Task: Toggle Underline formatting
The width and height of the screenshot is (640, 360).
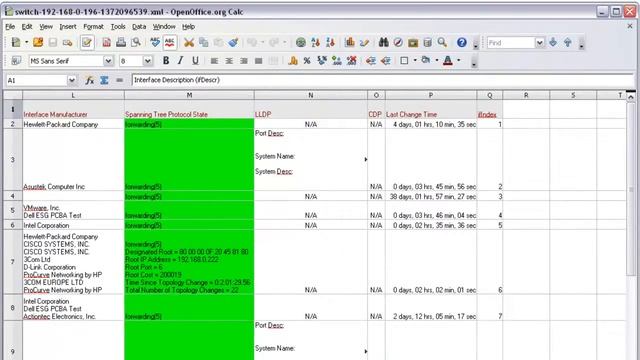Action: tap(195, 61)
